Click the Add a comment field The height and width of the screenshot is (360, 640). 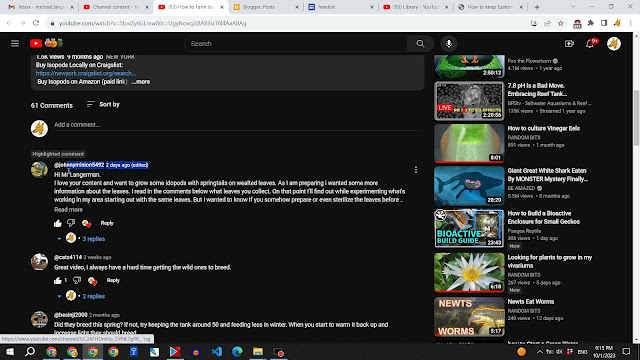(236, 124)
